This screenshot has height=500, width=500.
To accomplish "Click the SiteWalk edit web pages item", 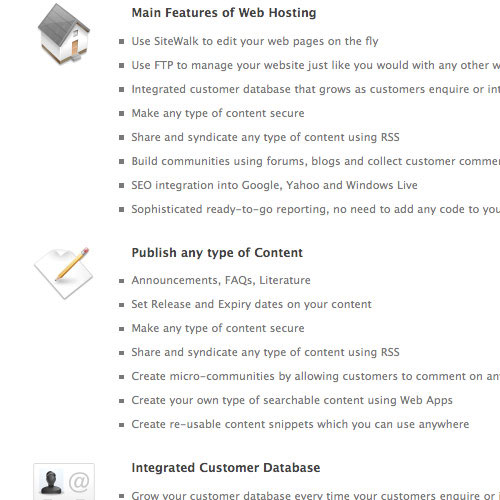I will pyautogui.click(x=255, y=41).
